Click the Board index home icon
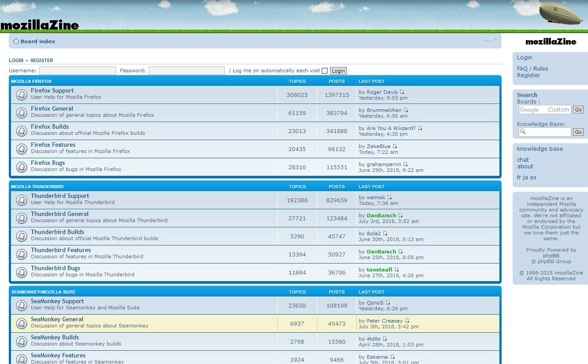The width and height of the screenshot is (588, 364). pyautogui.click(x=16, y=41)
